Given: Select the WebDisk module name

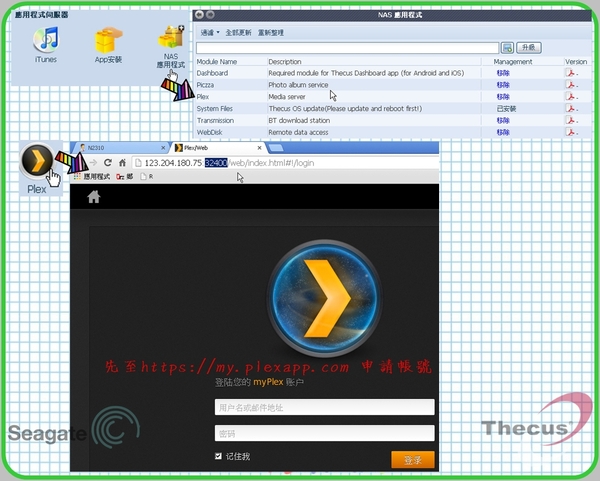Looking at the screenshot, I should pos(209,132).
